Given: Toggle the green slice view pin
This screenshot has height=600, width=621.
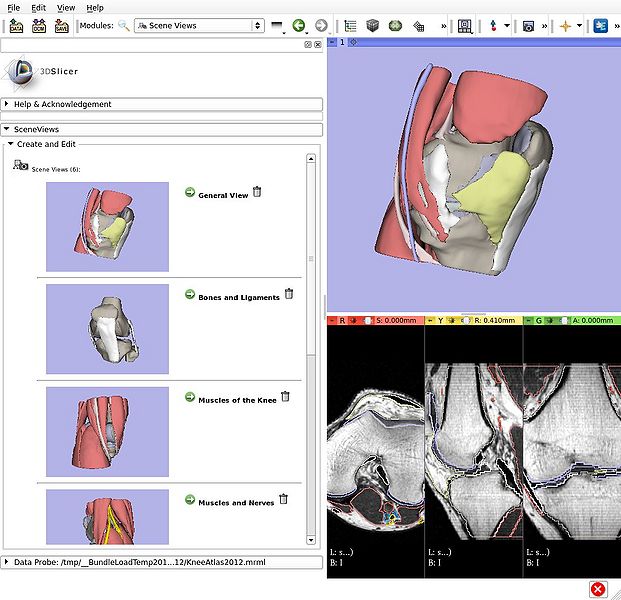Looking at the screenshot, I should coord(529,321).
